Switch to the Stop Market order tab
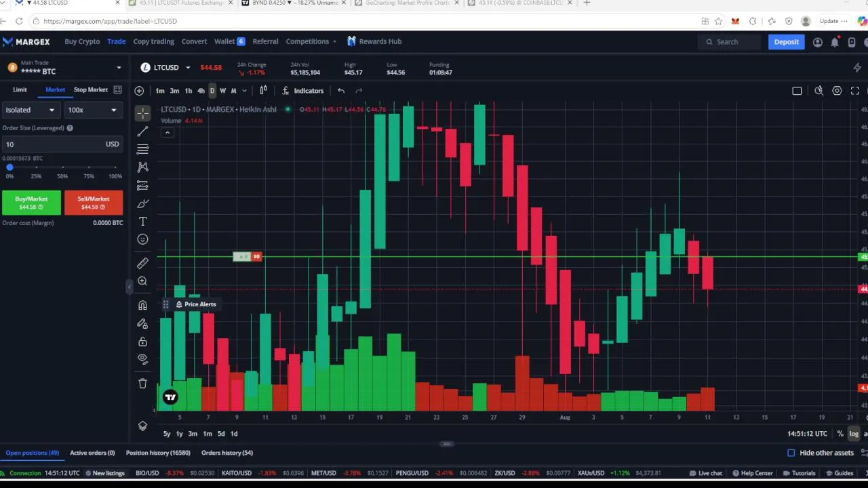This screenshot has height=488, width=868. [x=91, y=89]
